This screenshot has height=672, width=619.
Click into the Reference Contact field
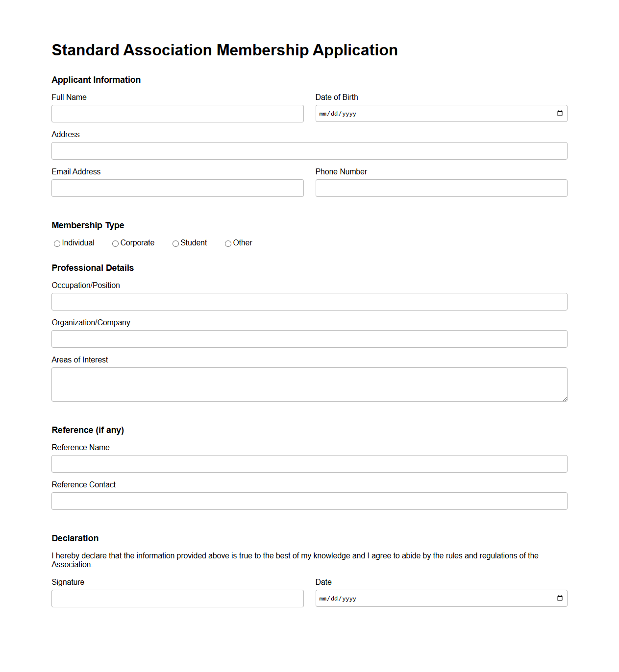(309, 501)
